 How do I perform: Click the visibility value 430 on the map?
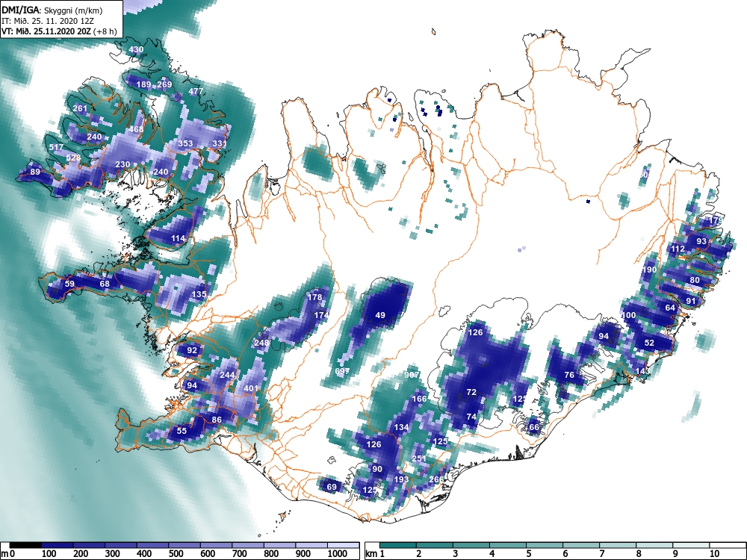click(x=136, y=49)
